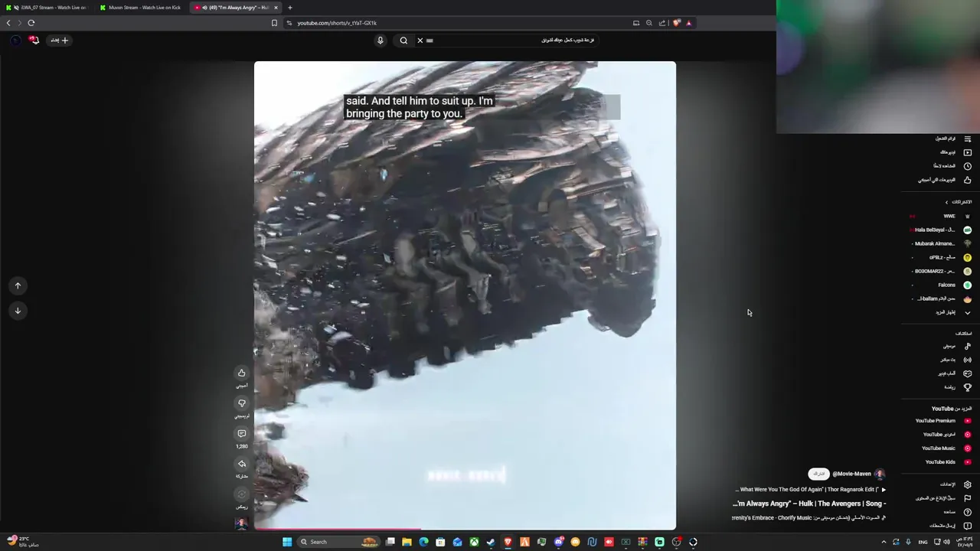Open YouTube account avatar menu
Viewport: 980px width, 551px height.
click(15, 40)
